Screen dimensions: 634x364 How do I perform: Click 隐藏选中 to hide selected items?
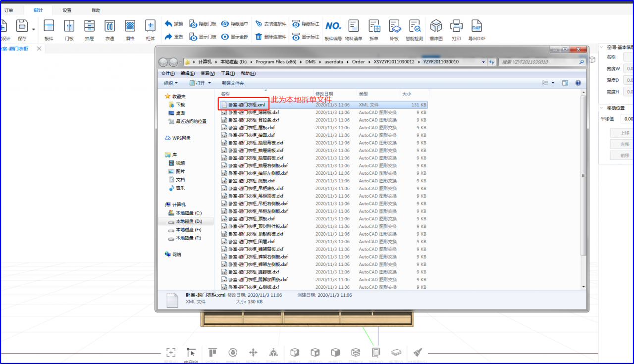[x=235, y=23]
